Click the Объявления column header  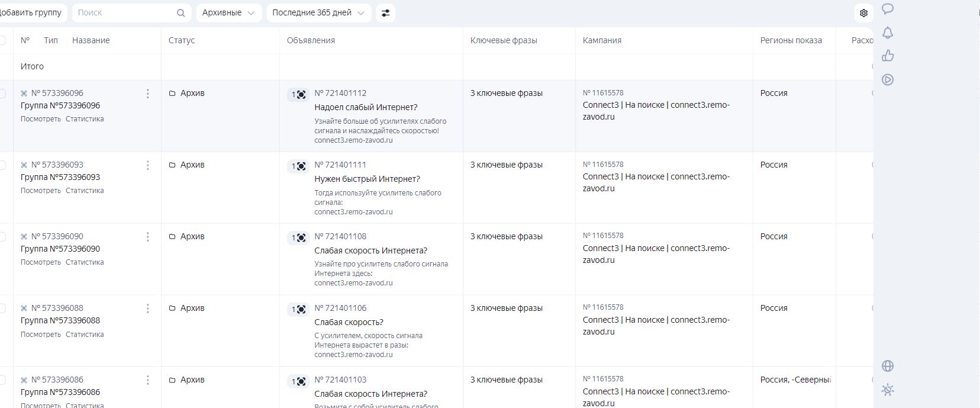[311, 40]
